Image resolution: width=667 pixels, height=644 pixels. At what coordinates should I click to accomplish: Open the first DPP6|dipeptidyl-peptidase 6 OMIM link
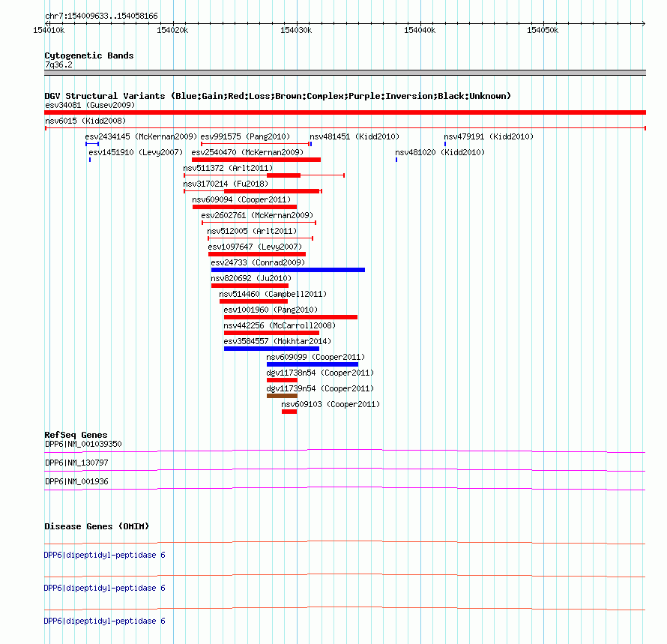104,555
